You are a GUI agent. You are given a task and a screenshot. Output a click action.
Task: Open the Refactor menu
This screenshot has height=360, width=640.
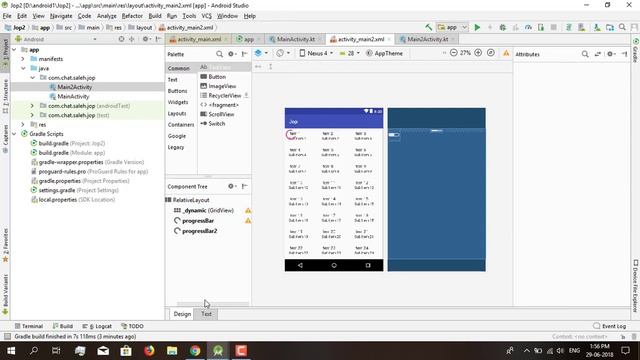tap(132, 16)
